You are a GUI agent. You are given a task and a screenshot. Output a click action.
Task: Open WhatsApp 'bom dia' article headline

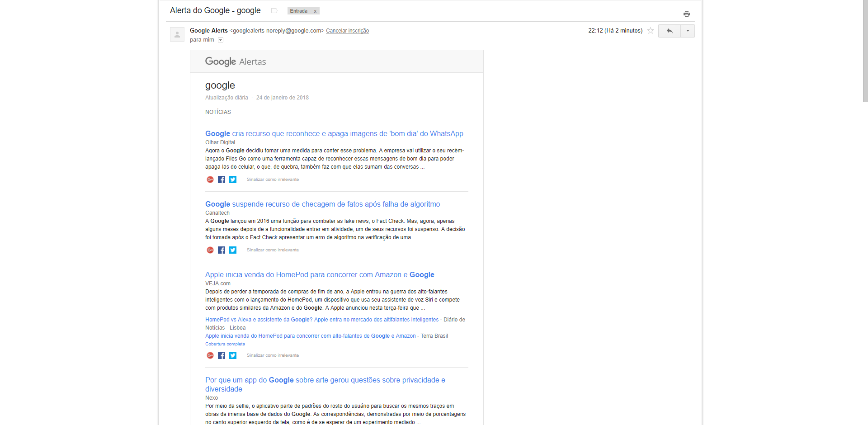coord(334,133)
